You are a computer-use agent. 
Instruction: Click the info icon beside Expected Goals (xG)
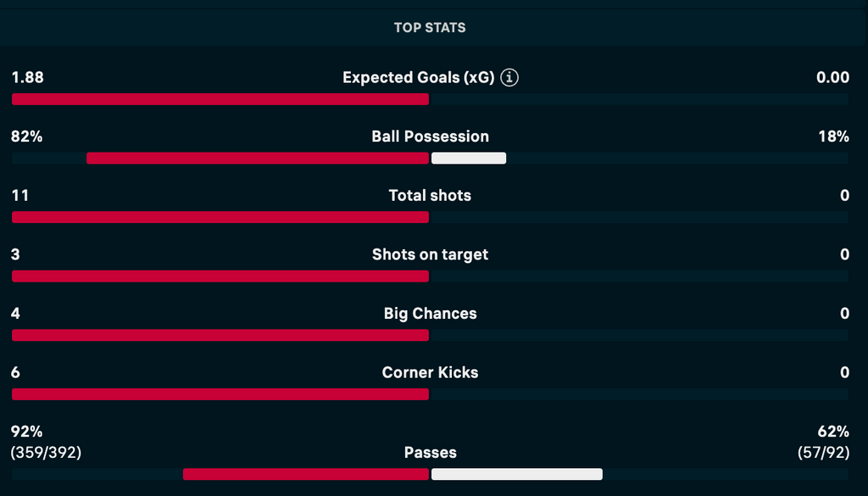click(x=509, y=78)
